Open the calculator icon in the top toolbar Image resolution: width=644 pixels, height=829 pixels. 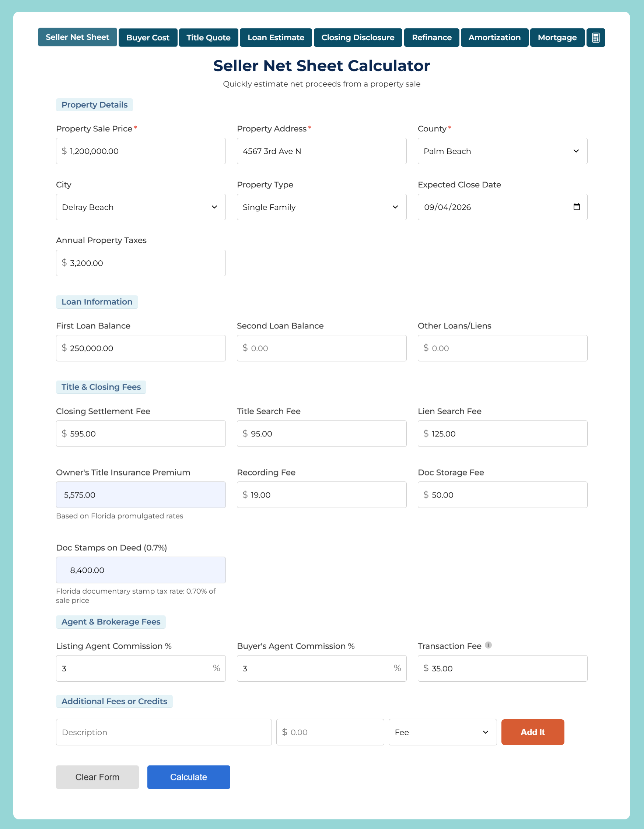pos(595,37)
